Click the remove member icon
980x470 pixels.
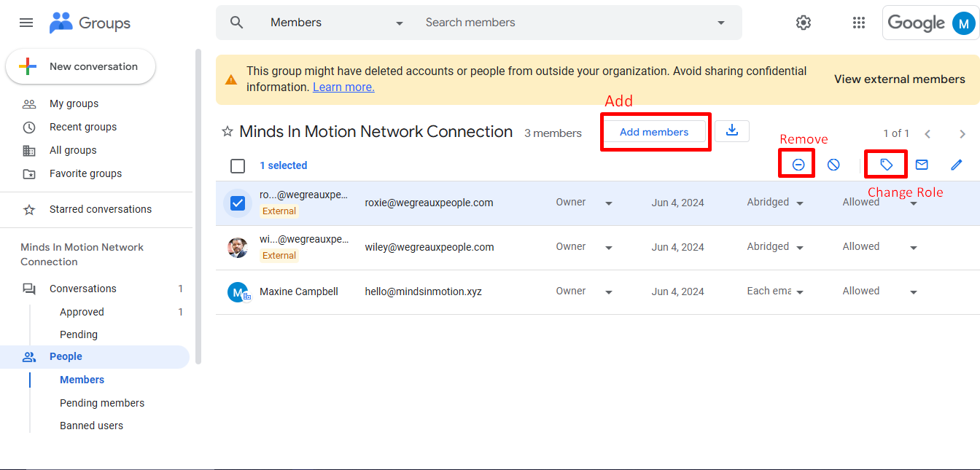pos(798,165)
